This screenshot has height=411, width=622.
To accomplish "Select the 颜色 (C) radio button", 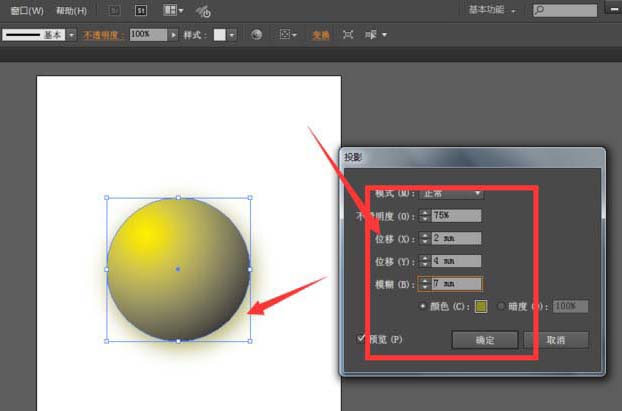I will (x=423, y=306).
